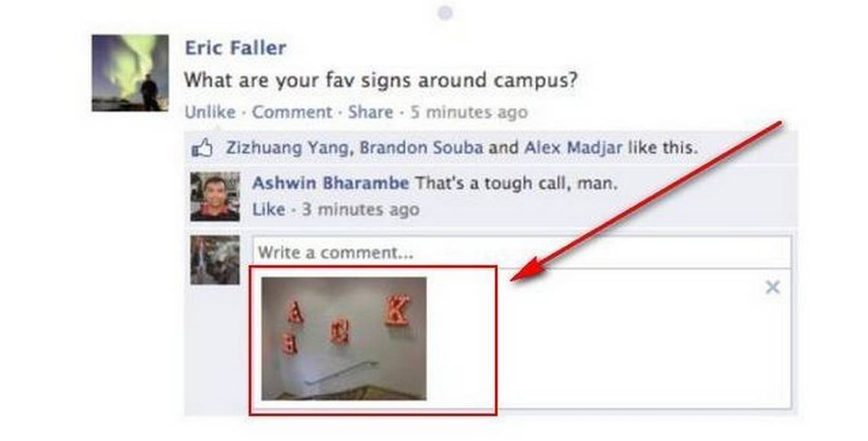The image size is (868, 441).
Task: Like Ashwin Bharambe's comment
Action: [269, 210]
